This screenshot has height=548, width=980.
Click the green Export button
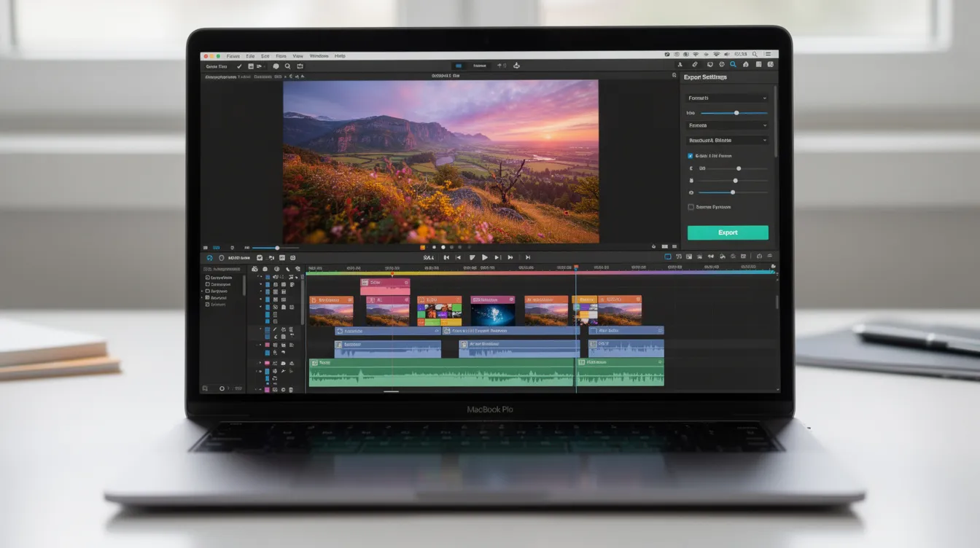click(728, 232)
